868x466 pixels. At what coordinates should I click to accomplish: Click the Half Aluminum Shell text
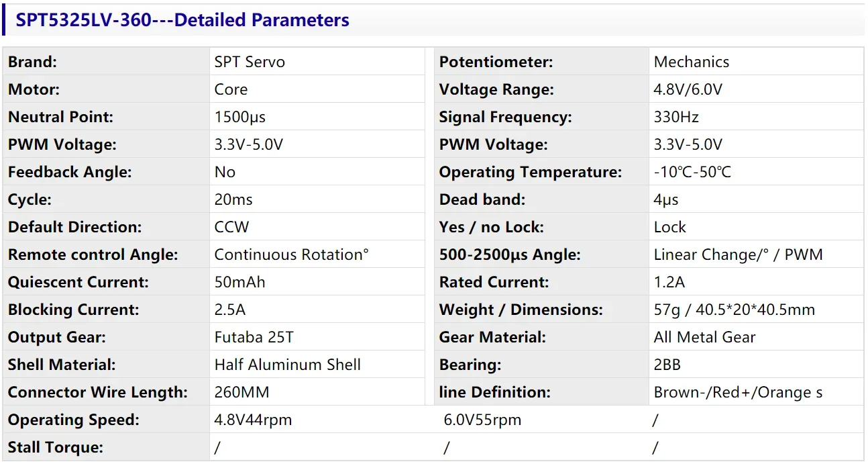287,365
